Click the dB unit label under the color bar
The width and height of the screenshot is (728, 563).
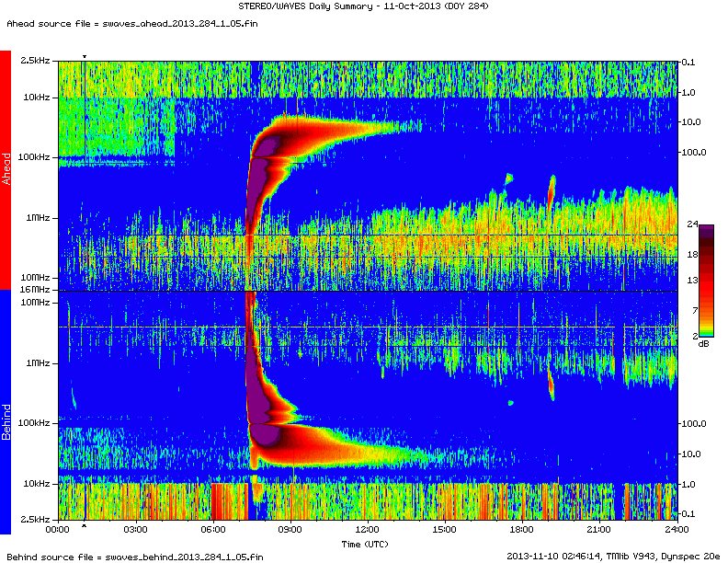coord(703,343)
